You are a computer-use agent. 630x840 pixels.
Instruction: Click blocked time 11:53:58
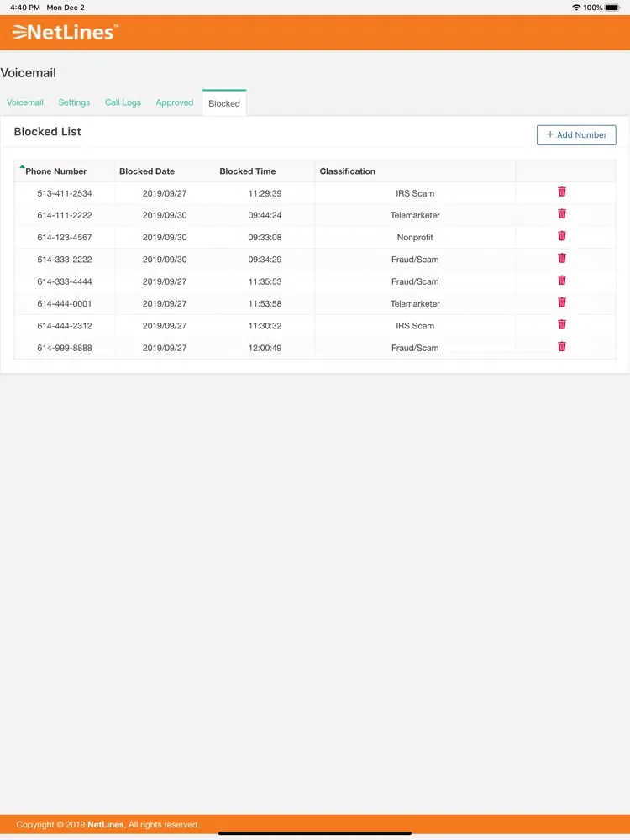pos(265,304)
